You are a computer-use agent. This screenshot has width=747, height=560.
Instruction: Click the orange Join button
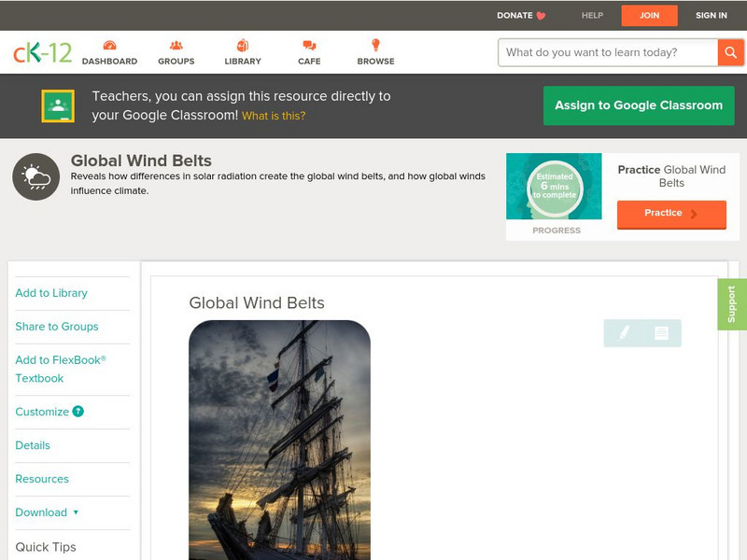pos(649,15)
